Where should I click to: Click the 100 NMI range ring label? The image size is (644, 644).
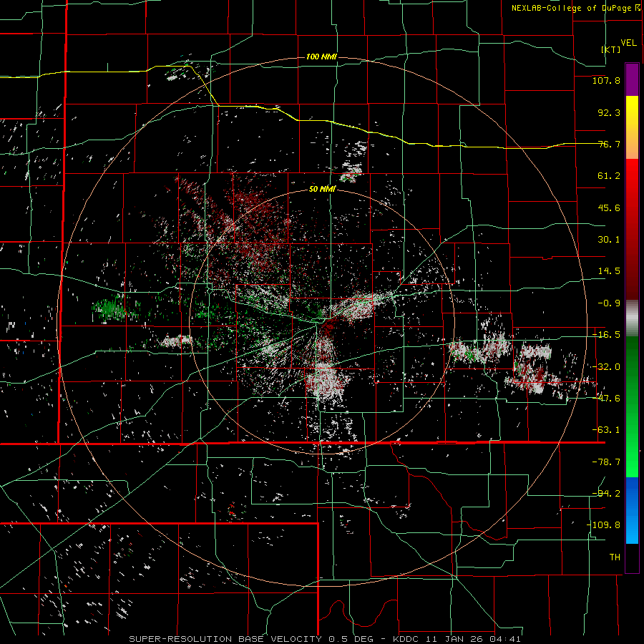[321, 57]
